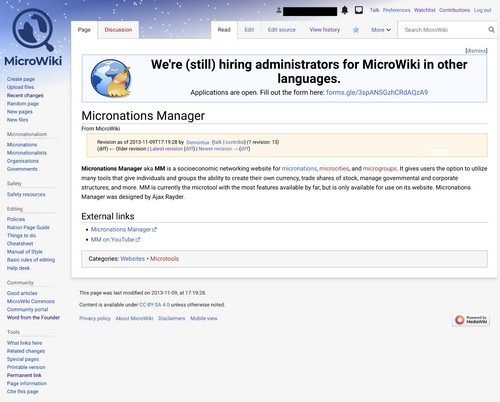Open Safety resources
500x402 pixels.
pos(26,194)
